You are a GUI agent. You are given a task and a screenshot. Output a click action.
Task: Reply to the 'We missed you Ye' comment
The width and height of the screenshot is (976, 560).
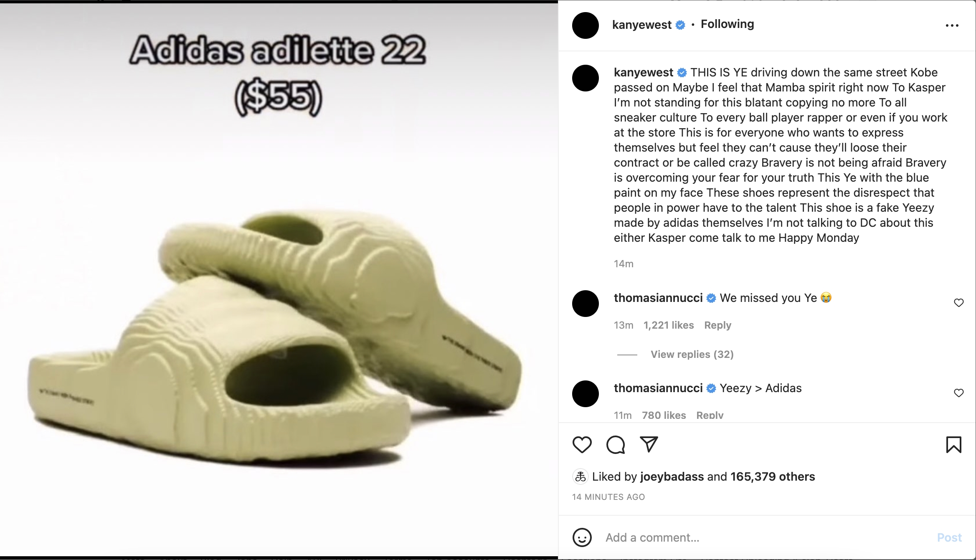click(x=717, y=325)
